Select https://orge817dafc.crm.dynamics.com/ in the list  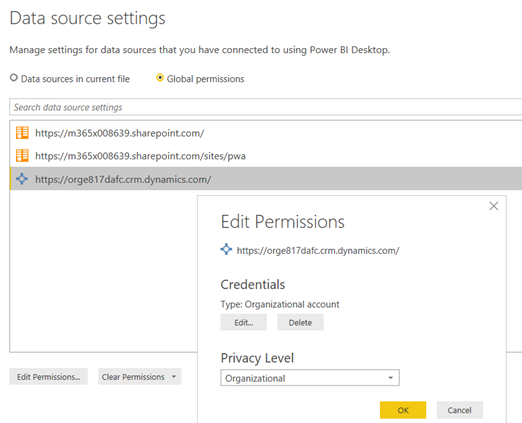266,179
